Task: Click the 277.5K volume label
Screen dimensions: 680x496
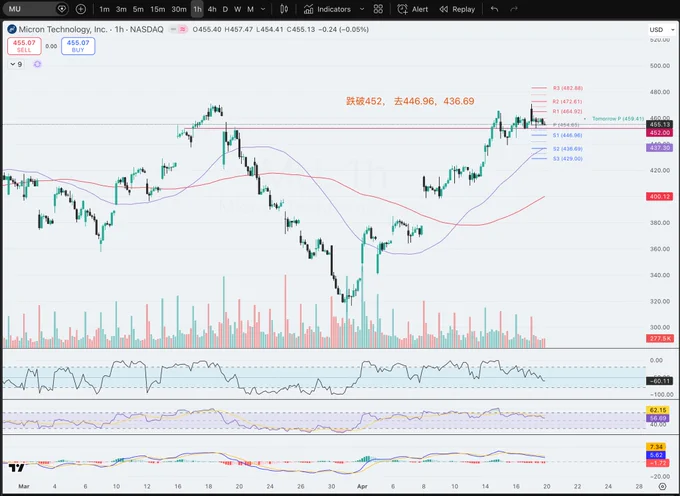Action: pos(660,338)
